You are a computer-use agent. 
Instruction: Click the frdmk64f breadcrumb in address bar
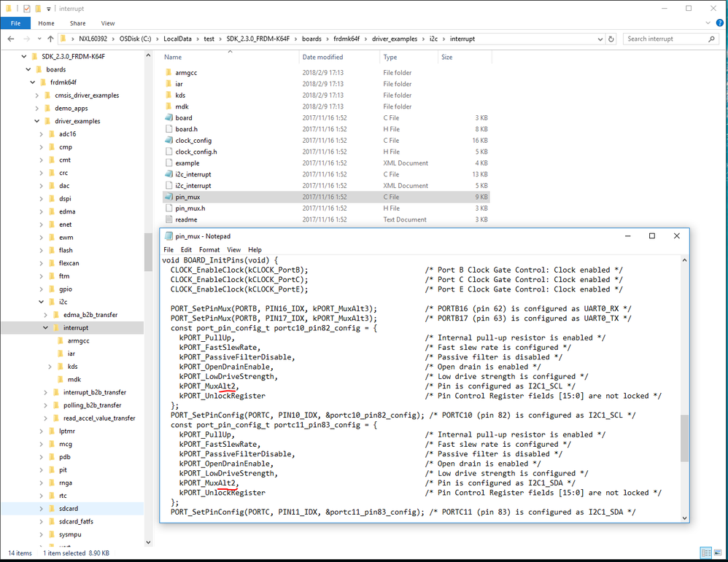click(346, 39)
